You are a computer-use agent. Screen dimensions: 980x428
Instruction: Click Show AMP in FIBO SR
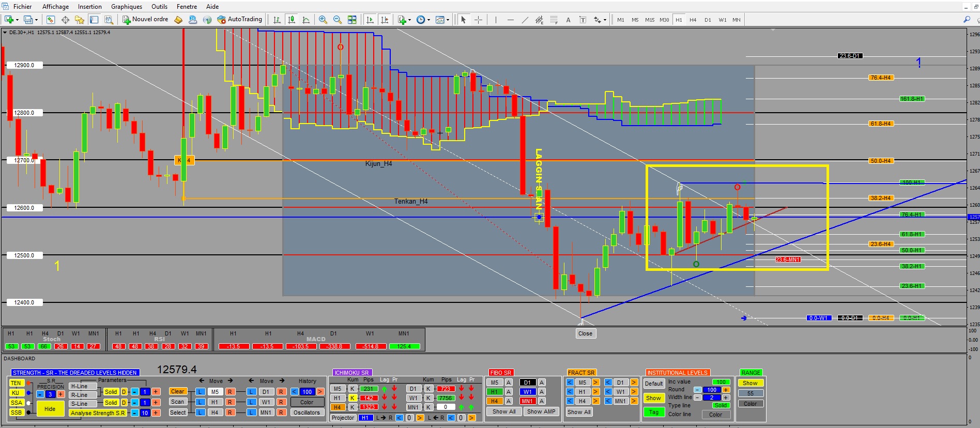(x=541, y=411)
